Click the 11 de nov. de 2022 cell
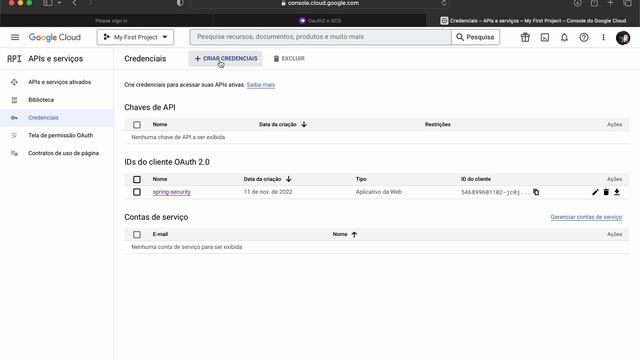640x360 pixels. [x=268, y=192]
